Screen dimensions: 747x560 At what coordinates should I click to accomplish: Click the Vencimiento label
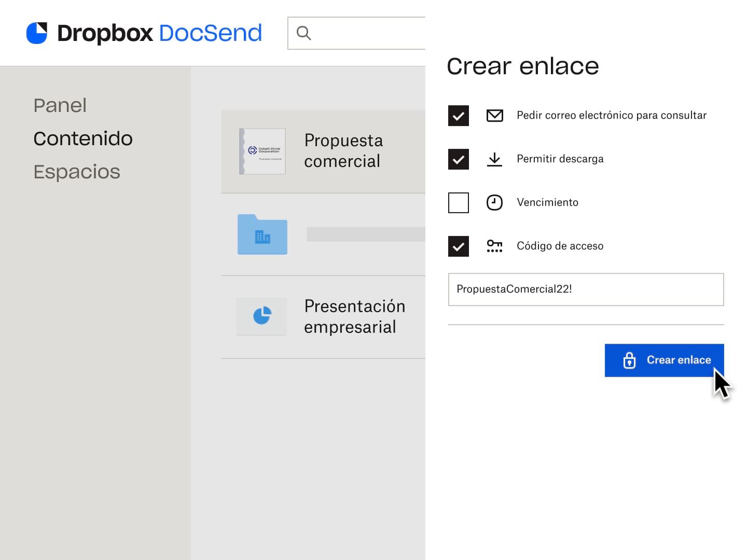coord(547,203)
